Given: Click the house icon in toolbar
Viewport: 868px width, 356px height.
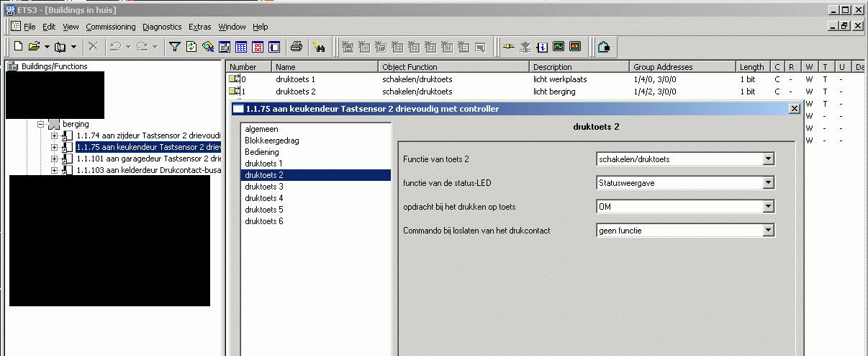Looking at the screenshot, I should tap(603, 47).
